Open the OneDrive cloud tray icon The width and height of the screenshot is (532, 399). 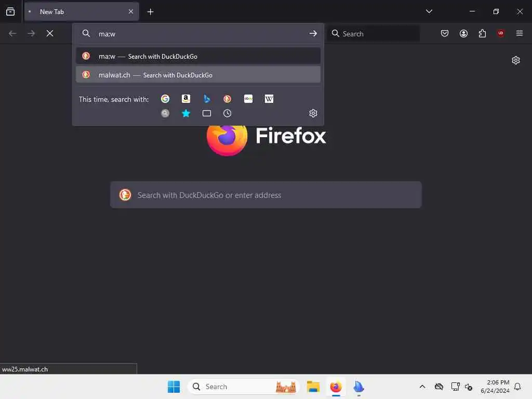coord(439,387)
